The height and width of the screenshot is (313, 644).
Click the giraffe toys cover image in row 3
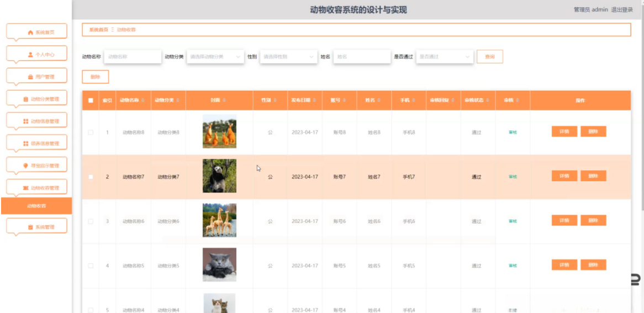pyautogui.click(x=219, y=221)
